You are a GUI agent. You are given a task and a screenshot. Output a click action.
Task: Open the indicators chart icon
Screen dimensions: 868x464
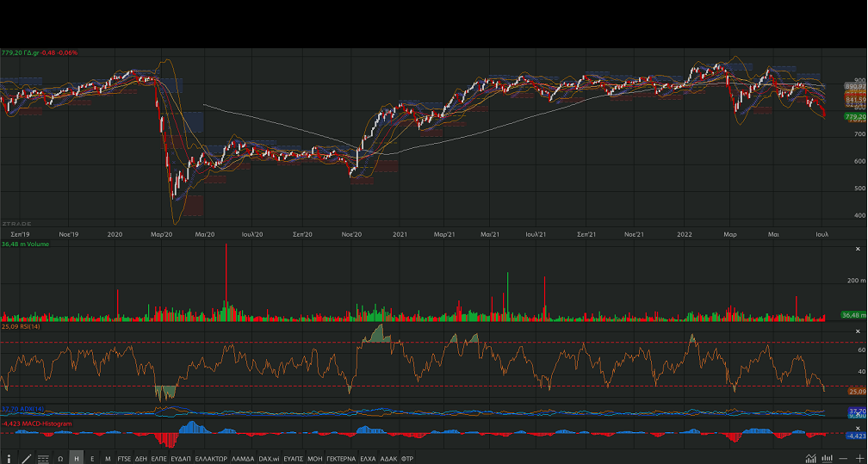pyautogui.click(x=810, y=458)
